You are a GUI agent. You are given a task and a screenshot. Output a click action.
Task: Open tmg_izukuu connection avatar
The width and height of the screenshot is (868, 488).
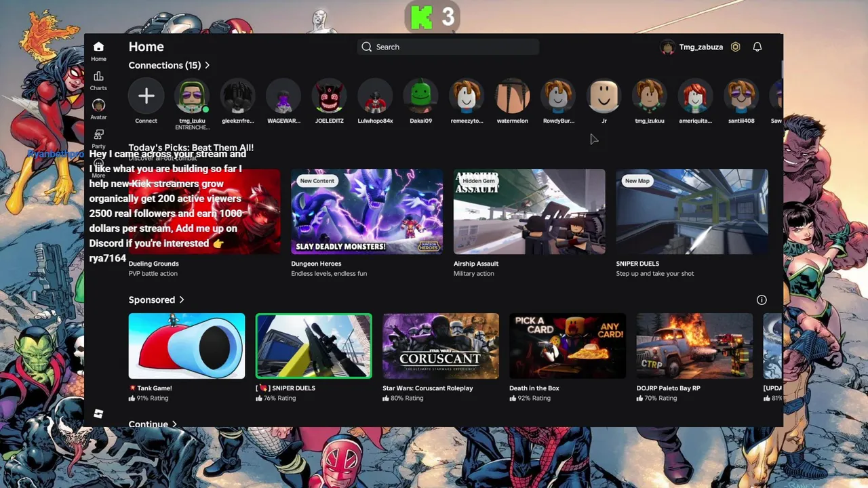650,96
